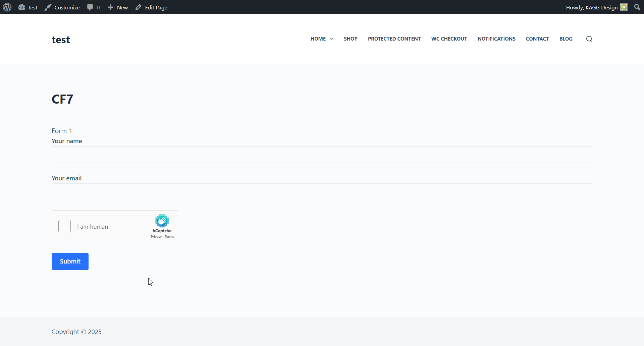Screen dimensions: 644x346
Task: Click the KAGG Design user avatar
Action: 624,7
